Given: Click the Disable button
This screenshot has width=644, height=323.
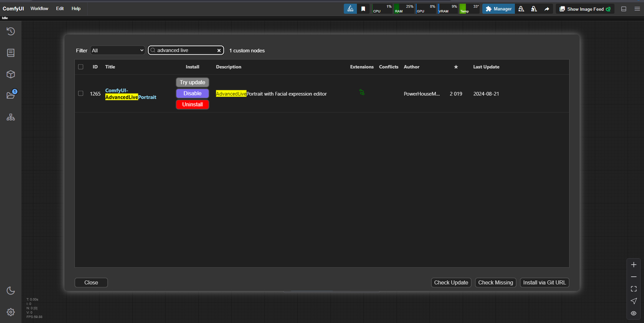Looking at the screenshot, I should coord(193,93).
